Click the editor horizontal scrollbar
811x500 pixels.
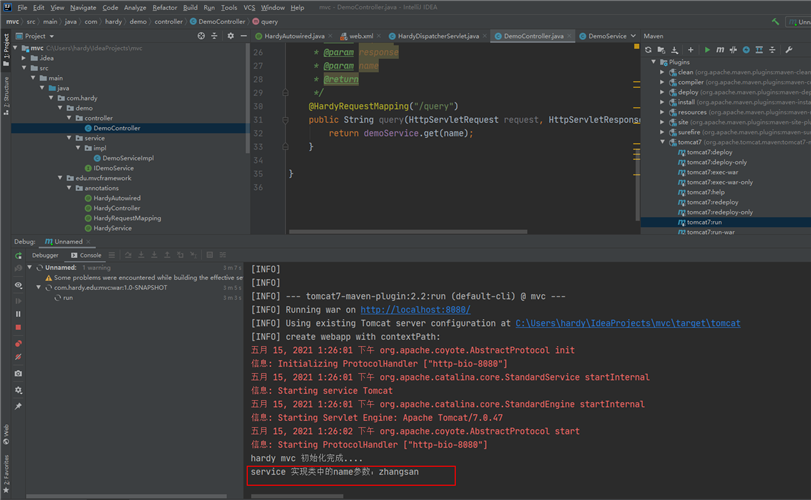[408, 232]
